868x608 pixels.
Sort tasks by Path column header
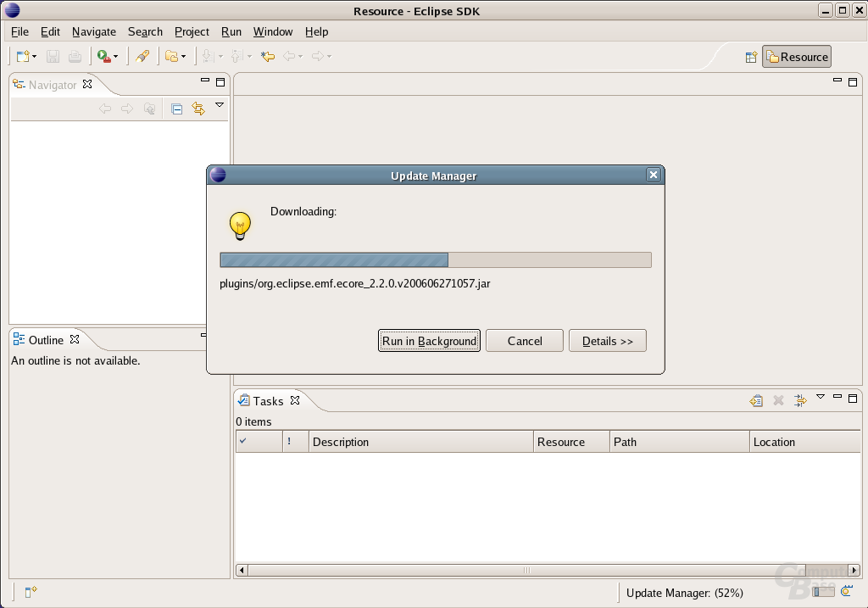(x=679, y=441)
